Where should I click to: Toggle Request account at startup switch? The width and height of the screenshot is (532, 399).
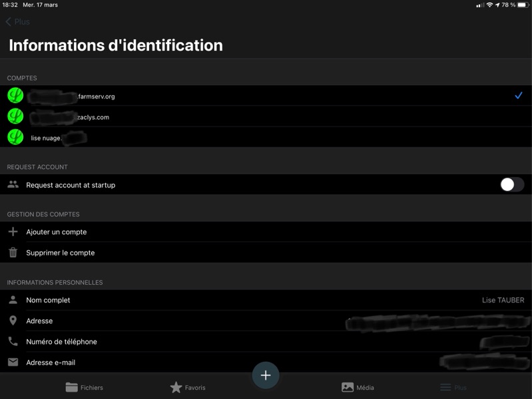click(x=511, y=185)
